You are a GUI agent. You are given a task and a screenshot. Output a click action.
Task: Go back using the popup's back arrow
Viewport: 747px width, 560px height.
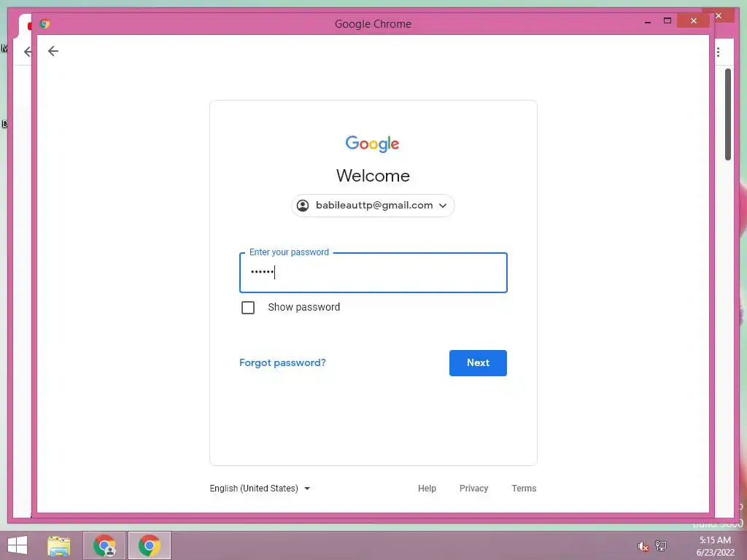53,51
